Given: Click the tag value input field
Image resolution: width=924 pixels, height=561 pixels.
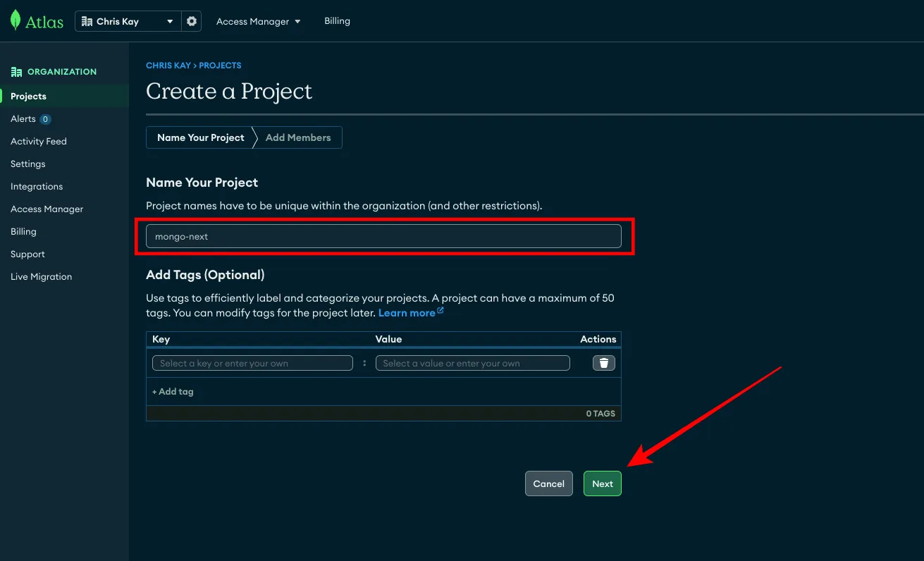Looking at the screenshot, I should point(472,363).
